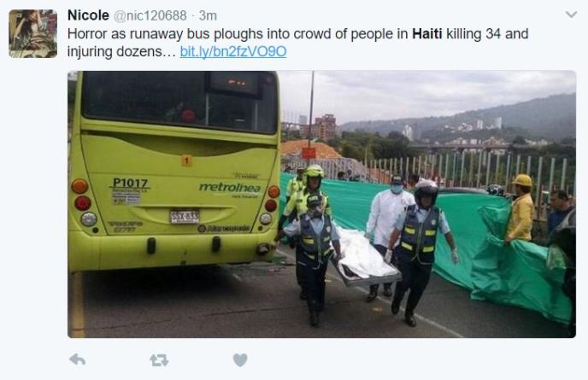Open Nicole's profile picture avatar
588x380 pixels.
pyautogui.click(x=33, y=33)
